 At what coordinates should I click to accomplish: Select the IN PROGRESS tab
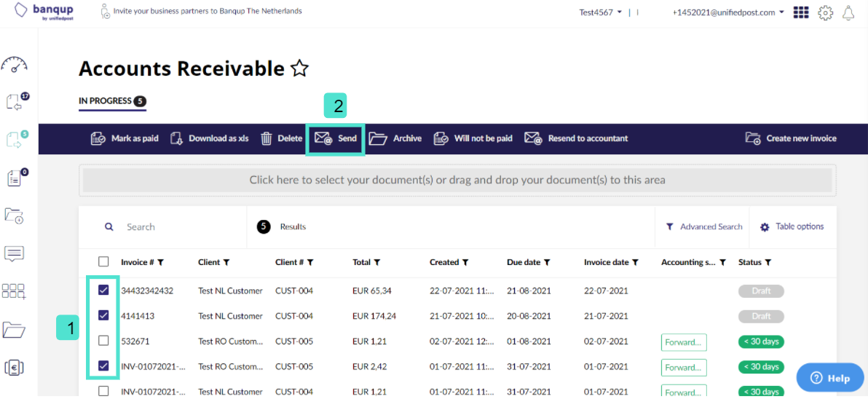coord(112,101)
